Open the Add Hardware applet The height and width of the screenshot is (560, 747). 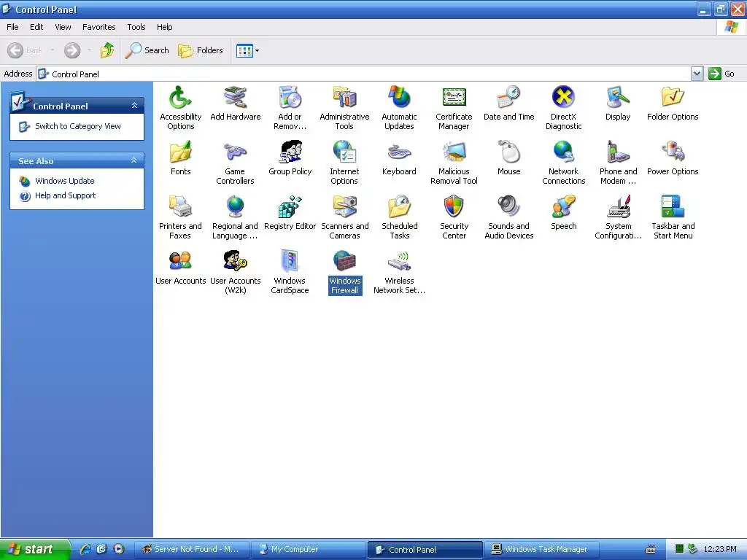click(x=236, y=98)
